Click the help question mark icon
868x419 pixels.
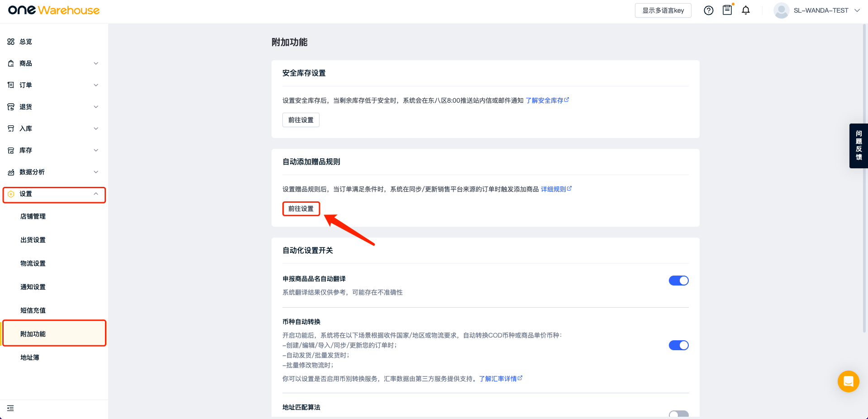708,10
